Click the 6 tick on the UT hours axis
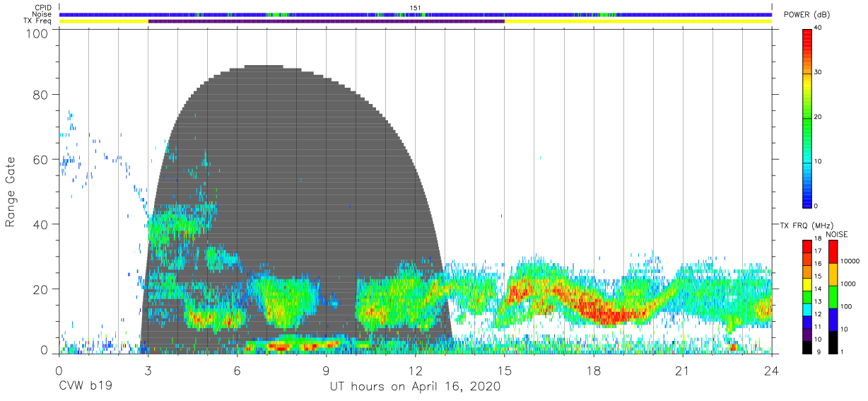The image size is (868, 401). tap(237, 371)
